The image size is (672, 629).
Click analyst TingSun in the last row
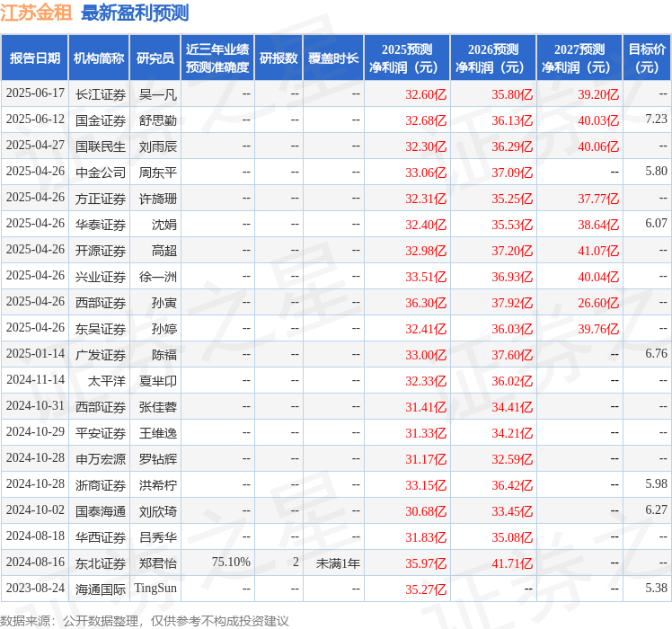(x=155, y=589)
